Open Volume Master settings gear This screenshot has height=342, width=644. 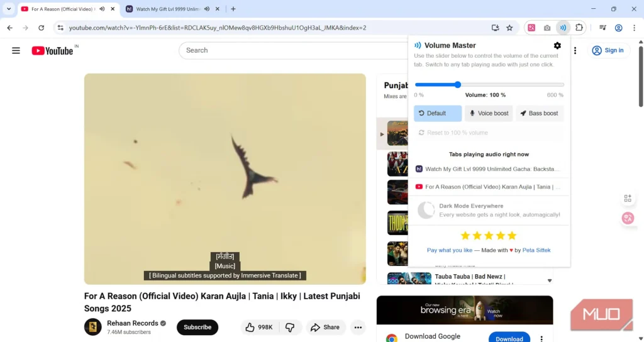(557, 45)
